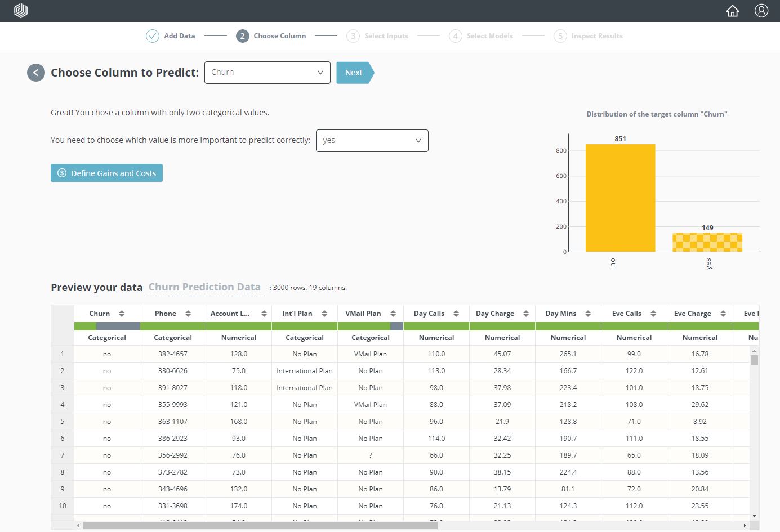Sort by the Eve Calls column arrows

tap(653, 314)
